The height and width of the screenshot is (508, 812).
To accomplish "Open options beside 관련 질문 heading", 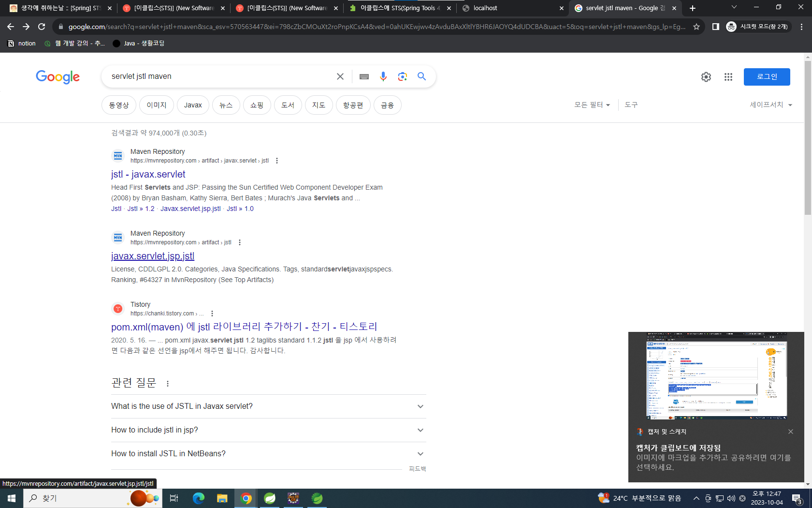I will (168, 384).
